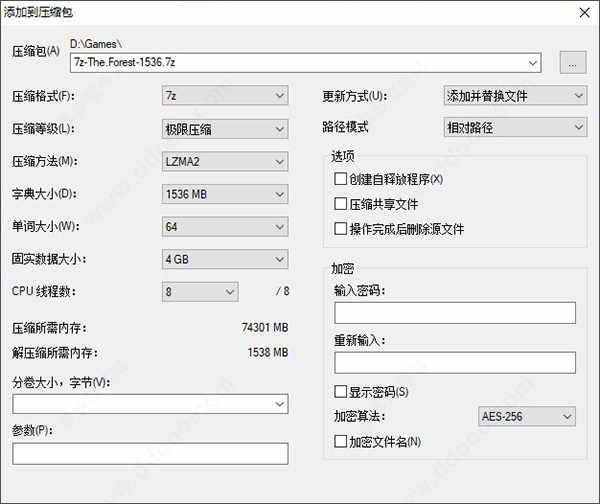The height and width of the screenshot is (504, 600).
Task: Open the 路径模式 dropdown showing 相对路径
Action: click(515, 127)
